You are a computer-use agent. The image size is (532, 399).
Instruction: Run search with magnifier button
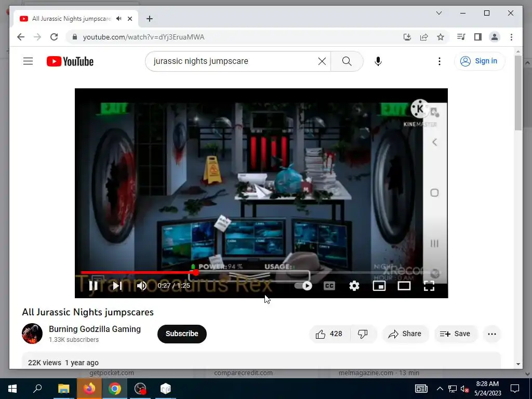(347, 61)
